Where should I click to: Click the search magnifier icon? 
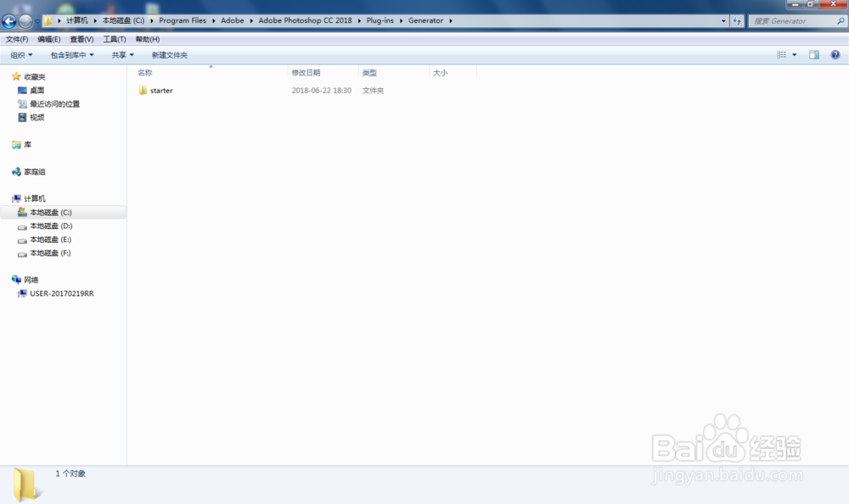click(x=841, y=21)
